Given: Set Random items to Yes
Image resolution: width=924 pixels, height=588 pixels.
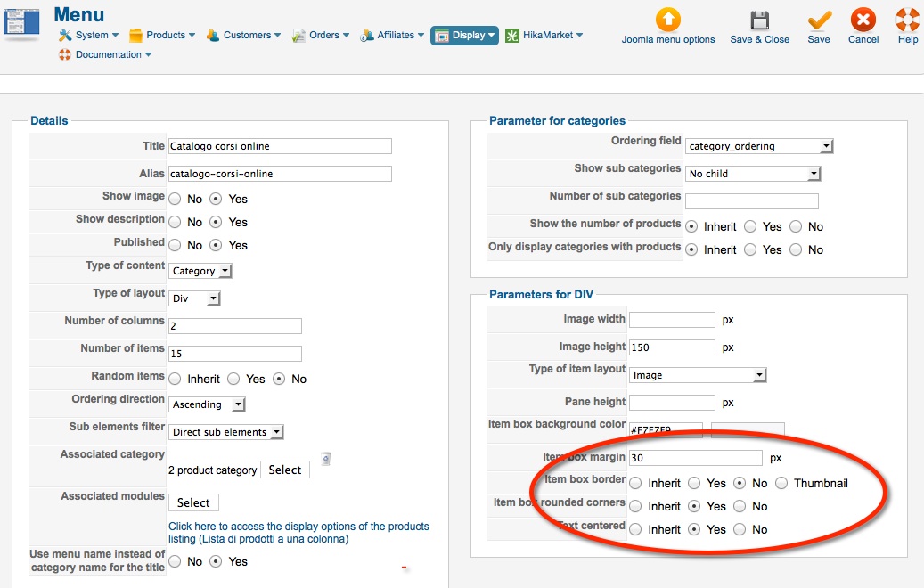Looking at the screenshot, I should click(234, 379).
